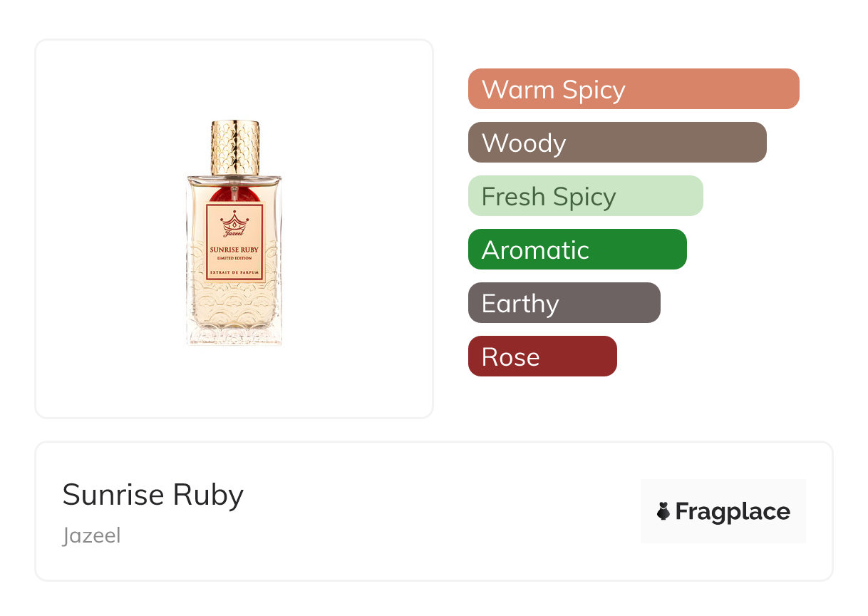
Task: Select the Woody accord bar
Action: (616, 143)
